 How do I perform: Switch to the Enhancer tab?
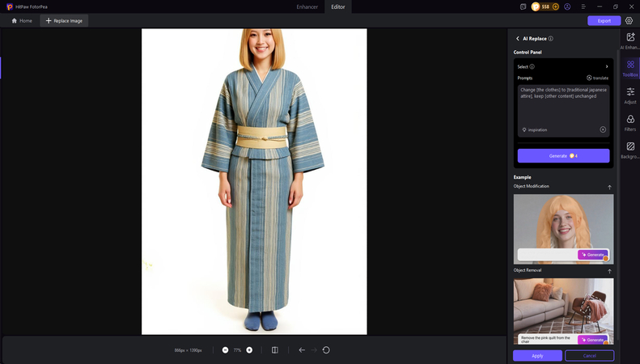point(306,6)
